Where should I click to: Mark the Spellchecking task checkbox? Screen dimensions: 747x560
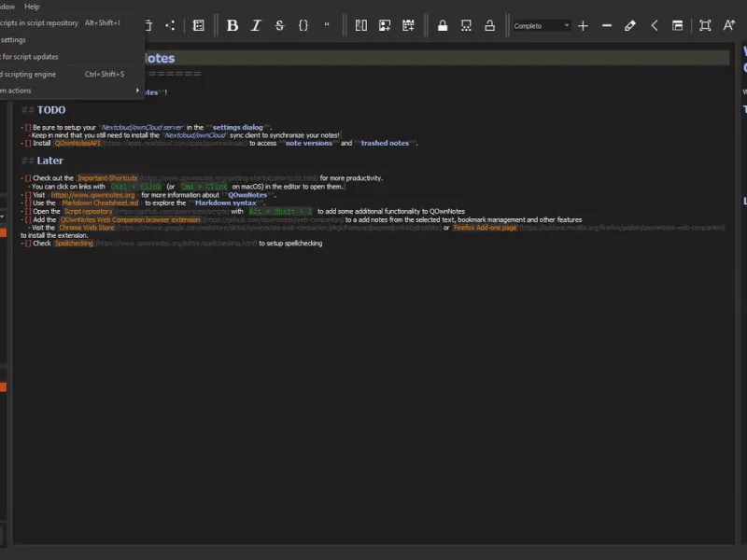coord(28,244)
